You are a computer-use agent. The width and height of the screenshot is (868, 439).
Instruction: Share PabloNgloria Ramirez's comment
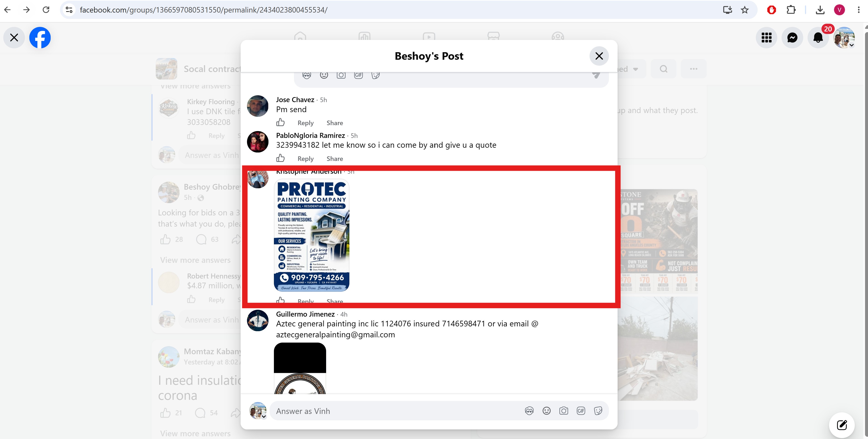[335, 159]
